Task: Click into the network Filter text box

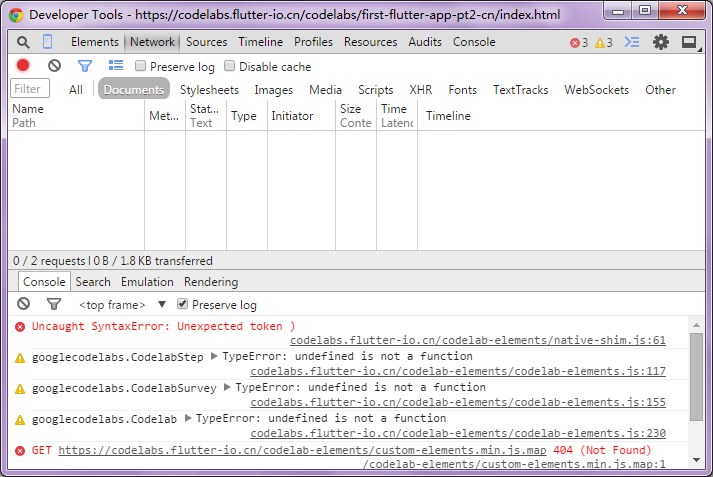Action: (x=30, y=89)
